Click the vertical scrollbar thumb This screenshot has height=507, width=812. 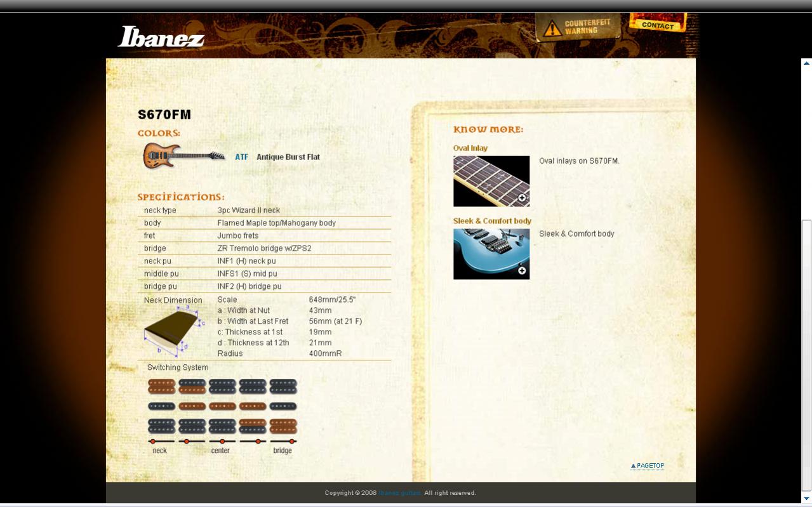[x=806, y=355]
